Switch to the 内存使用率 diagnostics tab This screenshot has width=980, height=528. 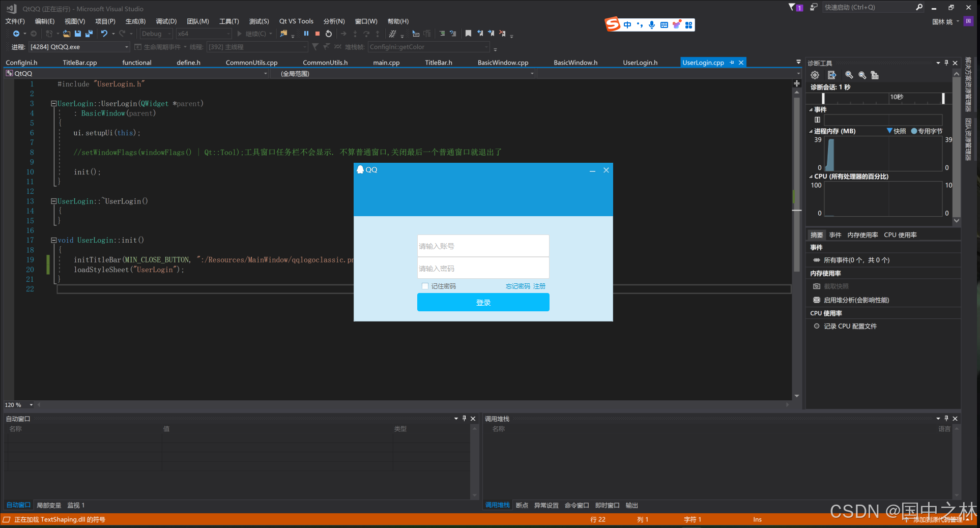[x=862, y=235]
